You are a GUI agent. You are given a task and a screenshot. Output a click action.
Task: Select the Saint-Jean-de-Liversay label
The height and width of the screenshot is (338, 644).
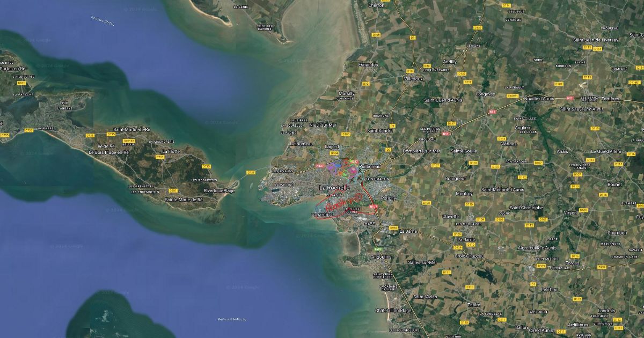coord(596,40)
